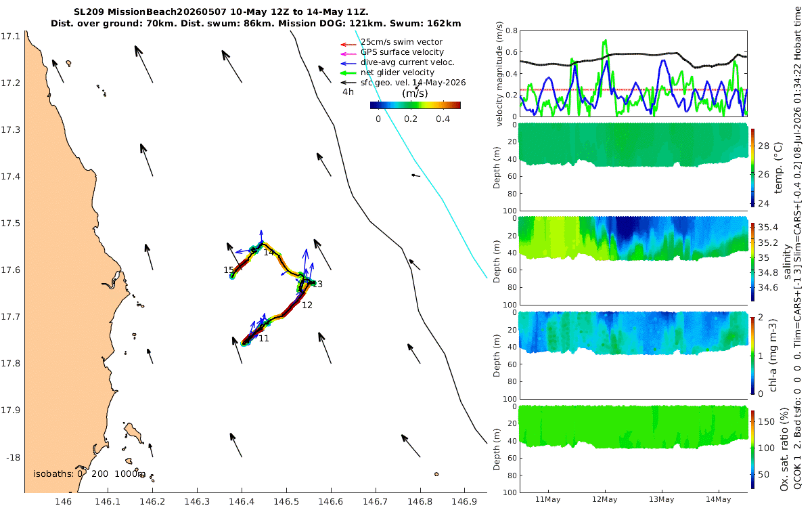Click the 0.4 tick on the velocity colorbar
Screen dimensions: 812x508
coord(443,119)
